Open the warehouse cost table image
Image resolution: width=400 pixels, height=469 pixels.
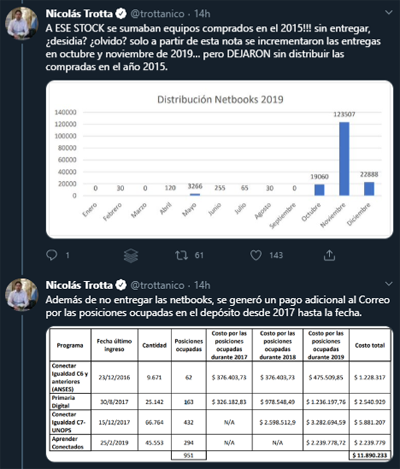220,394
